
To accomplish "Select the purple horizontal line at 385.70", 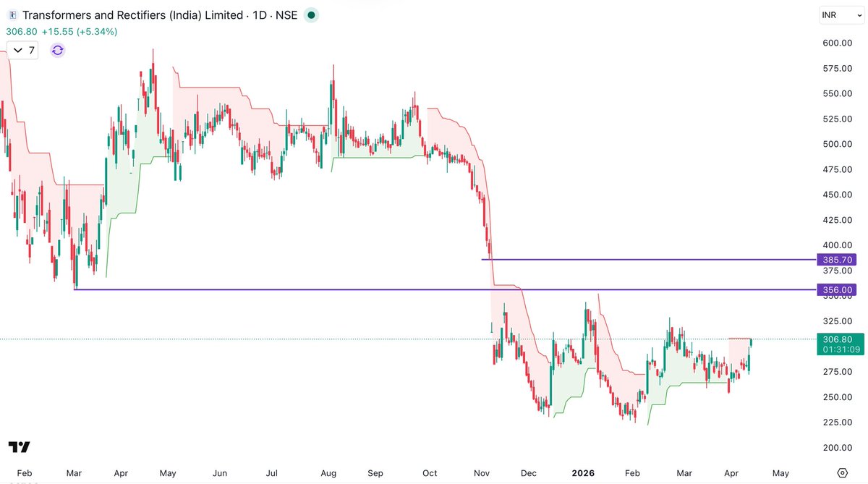I will [649, 259].
